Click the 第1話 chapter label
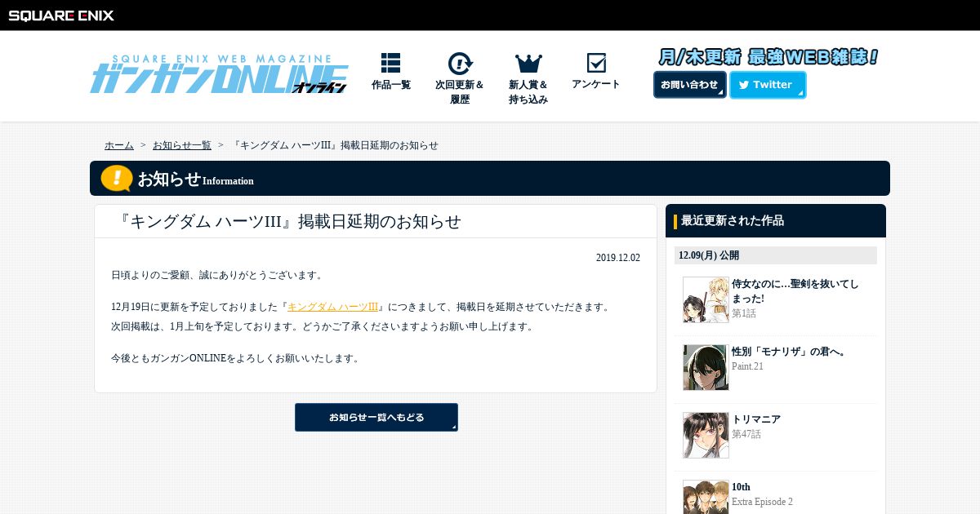This screenshot has width=980, height=514. point(744,313)
